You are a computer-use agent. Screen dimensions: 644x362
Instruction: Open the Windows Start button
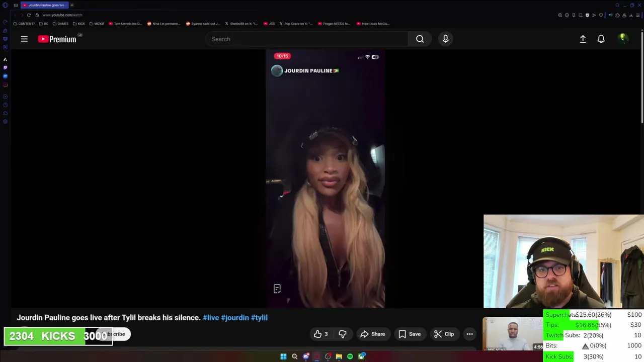coord(283,356)
